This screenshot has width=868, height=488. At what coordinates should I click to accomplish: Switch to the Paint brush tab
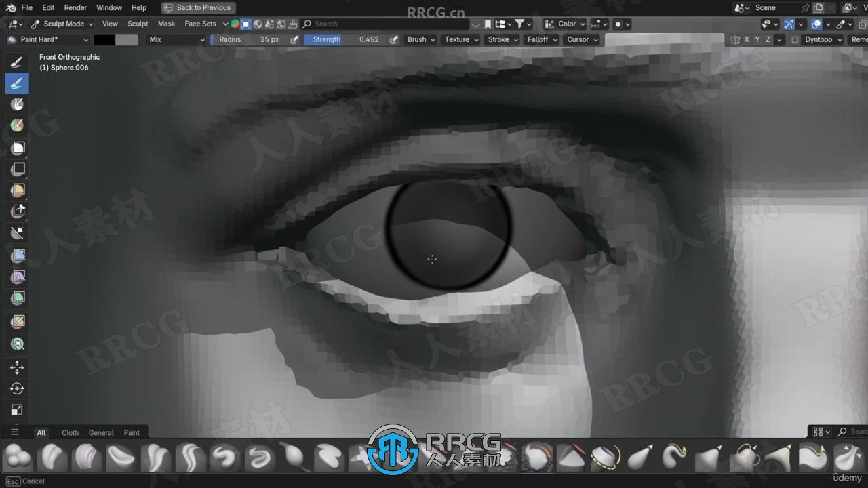(132, 432)
